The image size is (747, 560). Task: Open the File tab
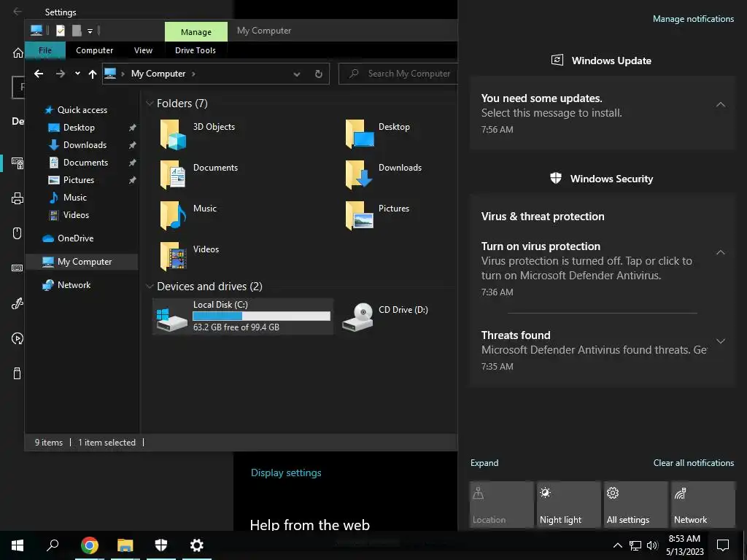(45, 50)
